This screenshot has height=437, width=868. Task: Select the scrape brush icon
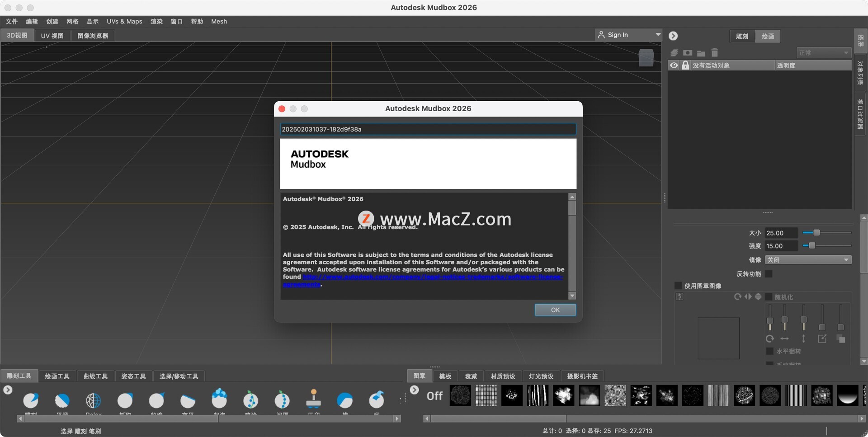(x=377, y=399)
